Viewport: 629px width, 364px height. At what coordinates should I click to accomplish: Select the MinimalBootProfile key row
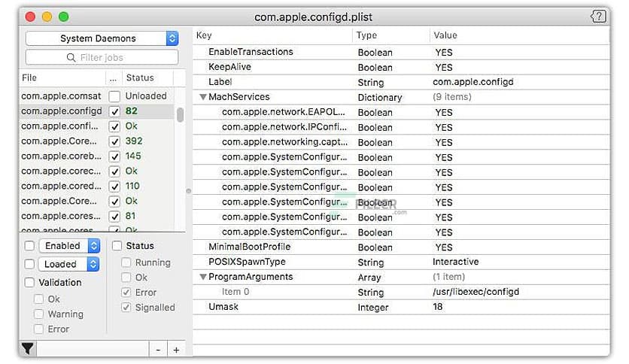pos(401,247)
